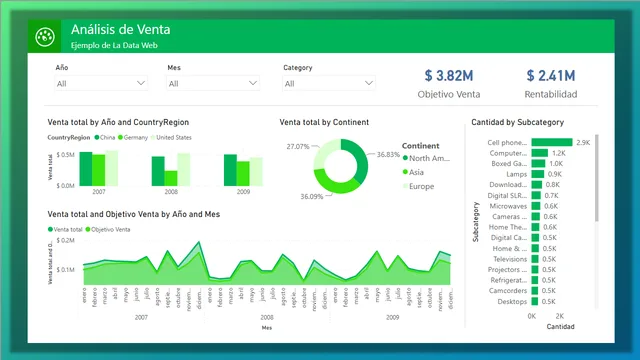Click the Ejemplo de La Data Web subtitle
The width and height of the screenshot is (640, 360).
114,45
